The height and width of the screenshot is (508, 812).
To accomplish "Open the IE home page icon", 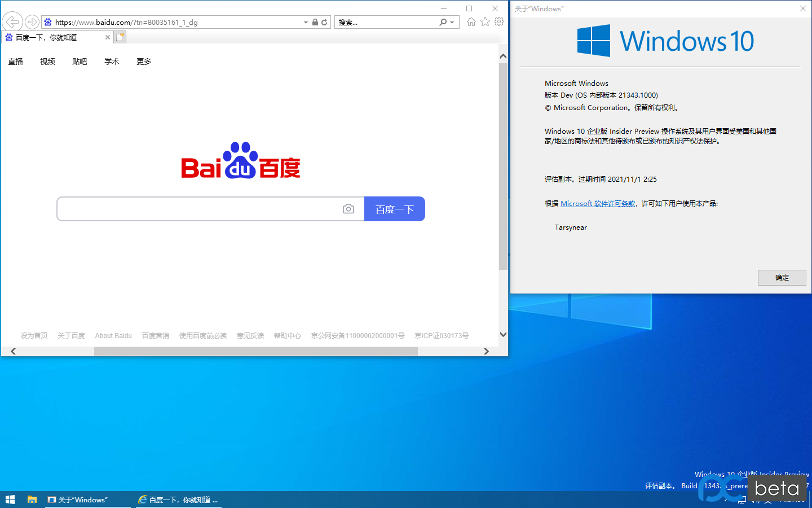I will (471, 22).
